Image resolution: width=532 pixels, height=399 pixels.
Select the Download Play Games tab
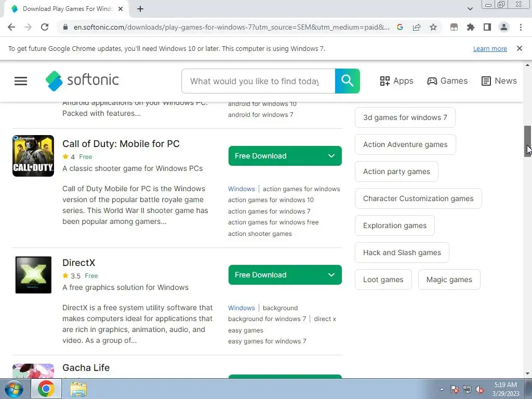pos(66,9)
